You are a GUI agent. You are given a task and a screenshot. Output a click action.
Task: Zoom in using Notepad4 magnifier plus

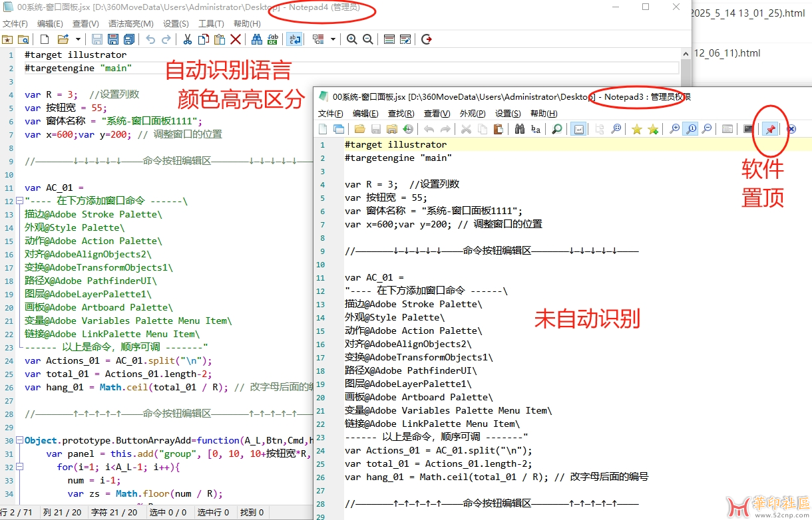[x=351, y=39]
